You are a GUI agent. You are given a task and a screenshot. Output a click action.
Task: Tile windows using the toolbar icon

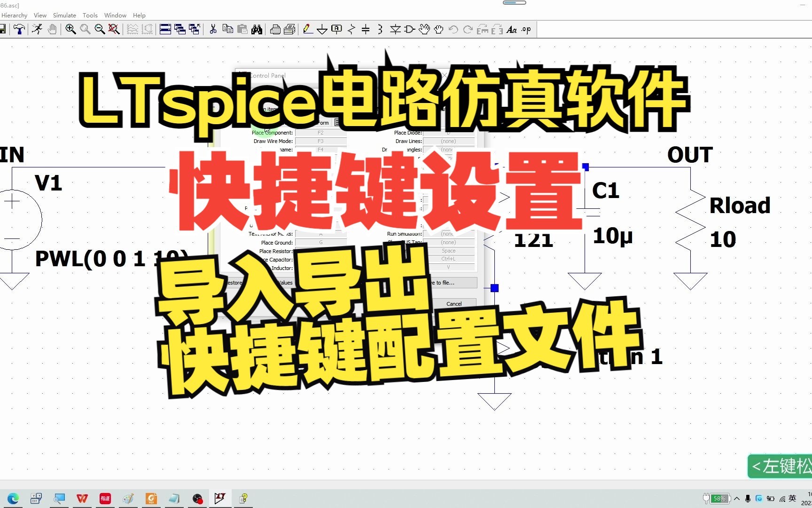(165, 30)
